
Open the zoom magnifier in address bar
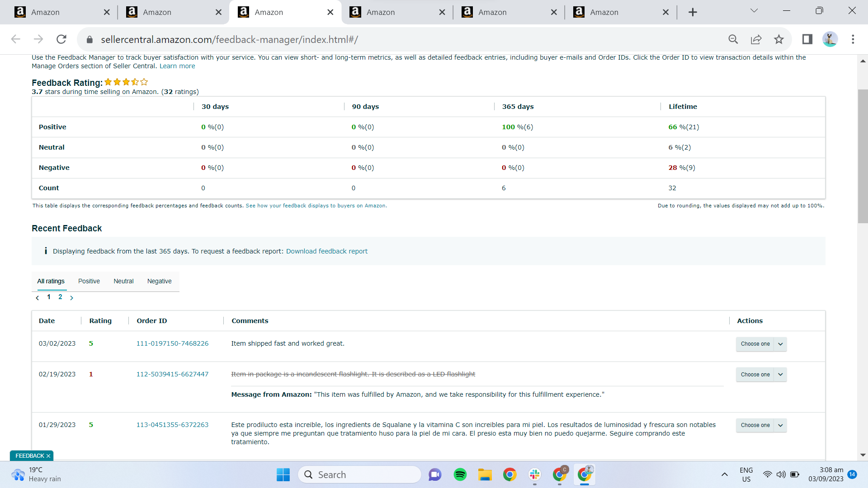[x=733, y=39]
